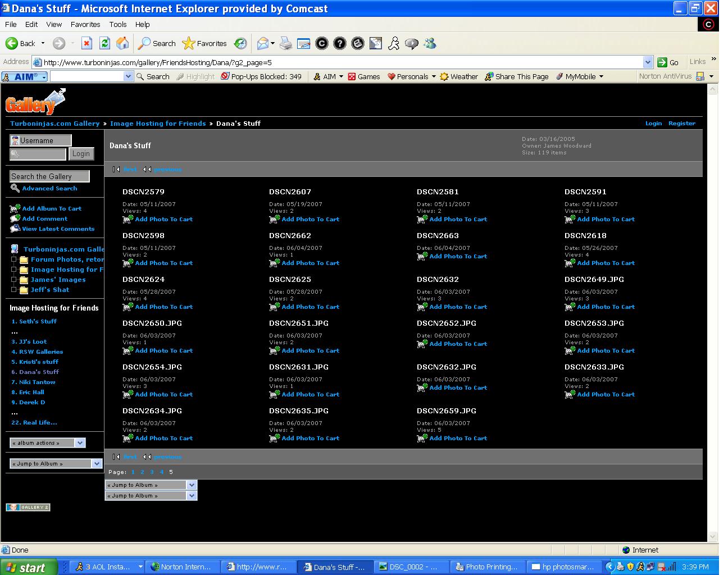
Task: Refresh the page using the green arrows icon
Action: 104,43
